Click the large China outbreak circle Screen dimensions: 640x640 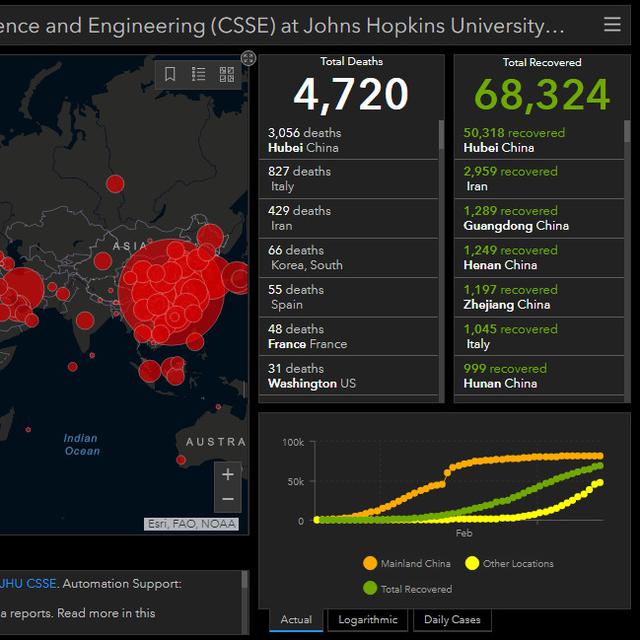(171, 292)
